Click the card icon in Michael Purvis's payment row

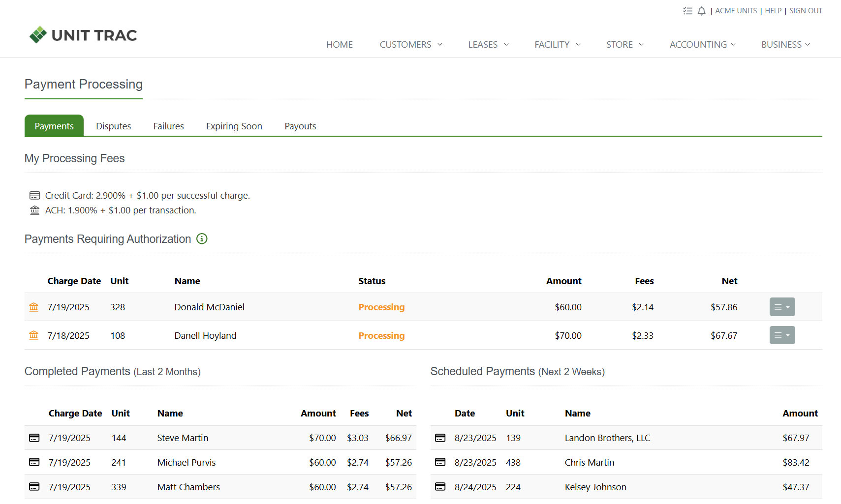(x=34, y=462)
